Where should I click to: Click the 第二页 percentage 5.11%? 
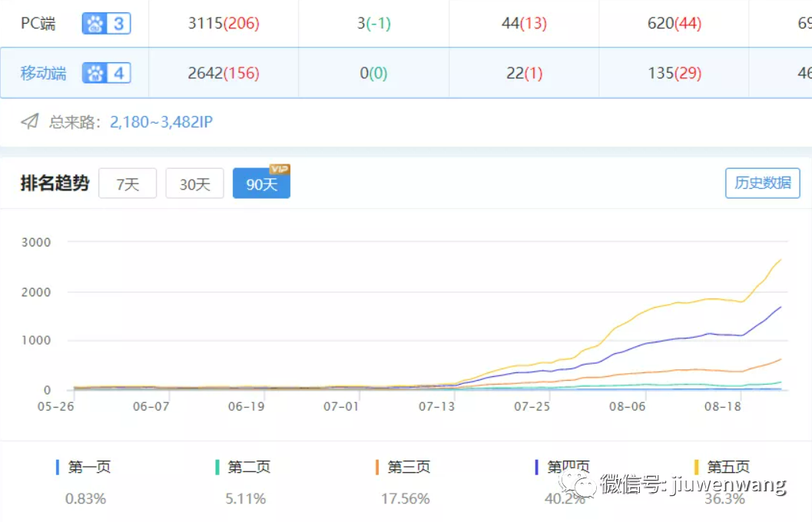pyautogui.click(x=246, y=499)
